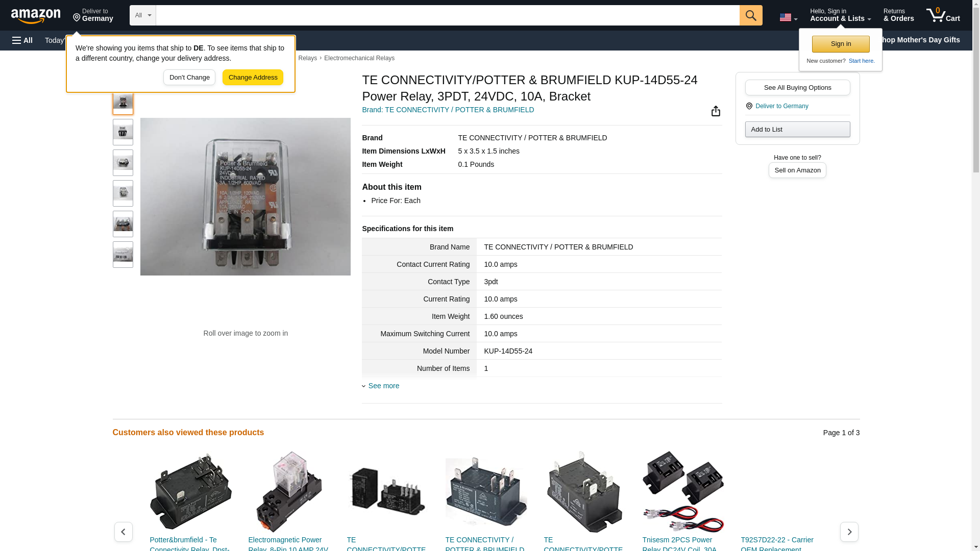This screenshot has height=551, width=980.
Task: Click the yellow Sign in button
Action: (x=841, y=44)
